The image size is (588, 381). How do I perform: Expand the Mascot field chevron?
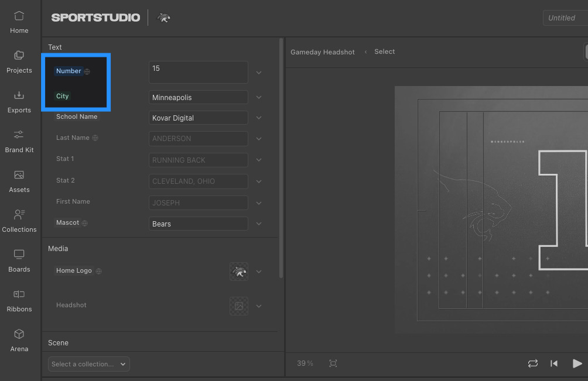(x=259, y=224)
